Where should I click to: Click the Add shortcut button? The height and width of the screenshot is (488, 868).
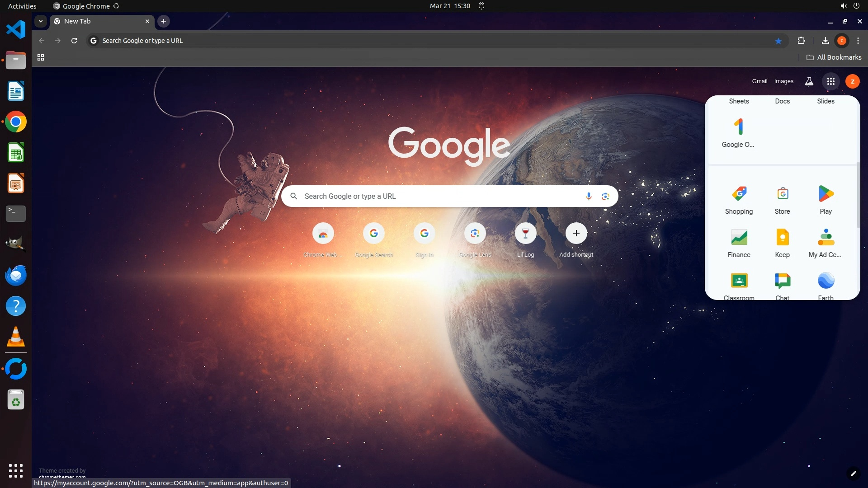click(576, 234)
